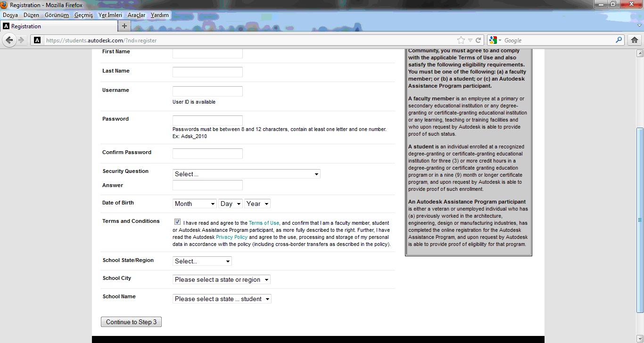Open the Terms of Use link
The width and height of the screenshot is (644, 343).
(x=264, y=223)
